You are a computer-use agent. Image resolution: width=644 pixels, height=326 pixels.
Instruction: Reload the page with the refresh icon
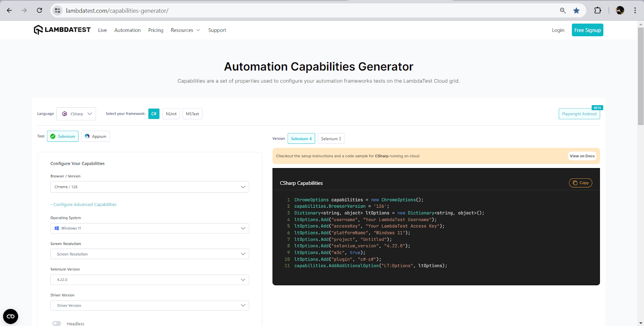tap(39, 10)
